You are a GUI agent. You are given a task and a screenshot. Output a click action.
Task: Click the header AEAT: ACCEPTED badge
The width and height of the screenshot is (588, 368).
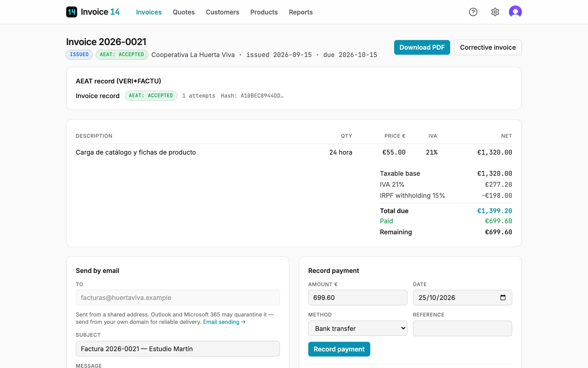coord(122,55)
